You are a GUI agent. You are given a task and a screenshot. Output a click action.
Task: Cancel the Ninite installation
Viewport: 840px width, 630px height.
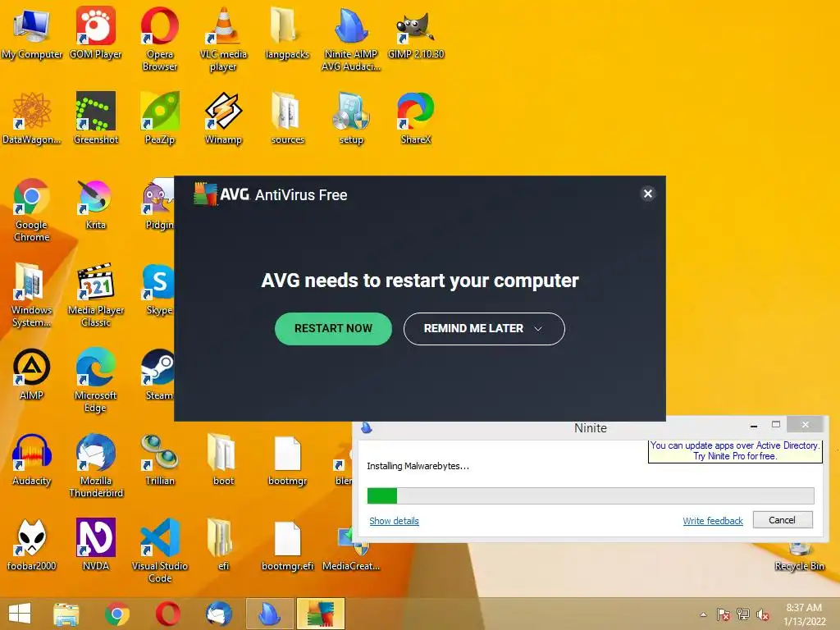point(782,519)
